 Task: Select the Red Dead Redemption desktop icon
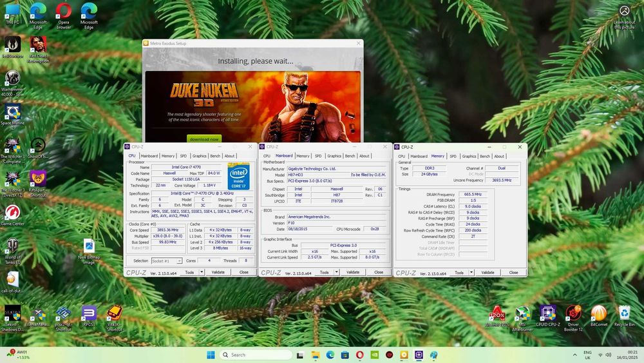(38, 50)
